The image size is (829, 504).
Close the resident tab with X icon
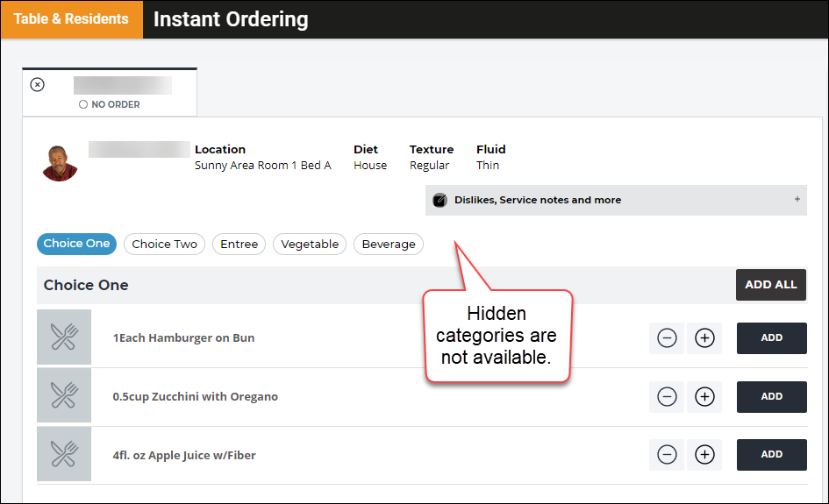click(x=37, y=84)
